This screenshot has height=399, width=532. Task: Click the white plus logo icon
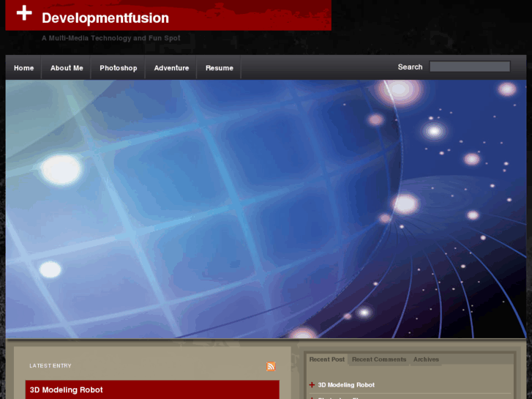(x=24, y=13)
